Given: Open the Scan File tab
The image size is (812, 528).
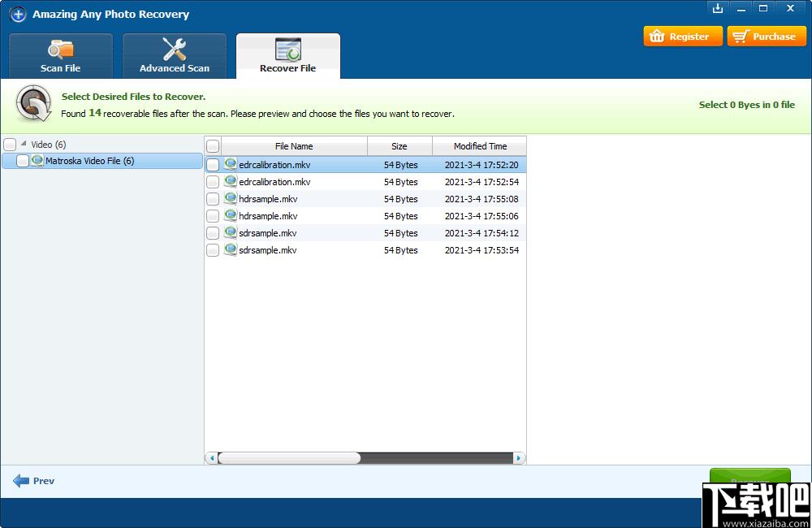Looking at the screenshot, I should [61, 56].
